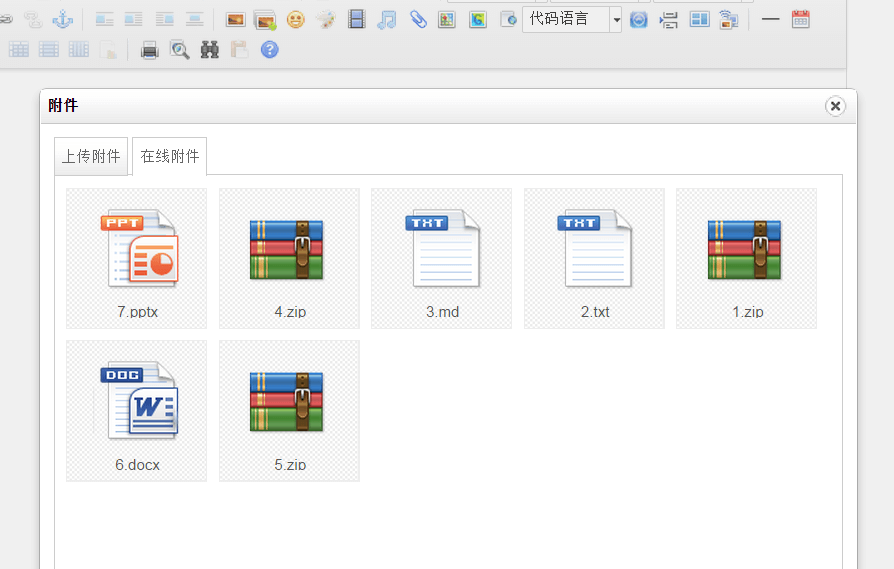Viewport: 894px width, 569px height.
Task: Open the page background settings icon
Action: point(729,20)
